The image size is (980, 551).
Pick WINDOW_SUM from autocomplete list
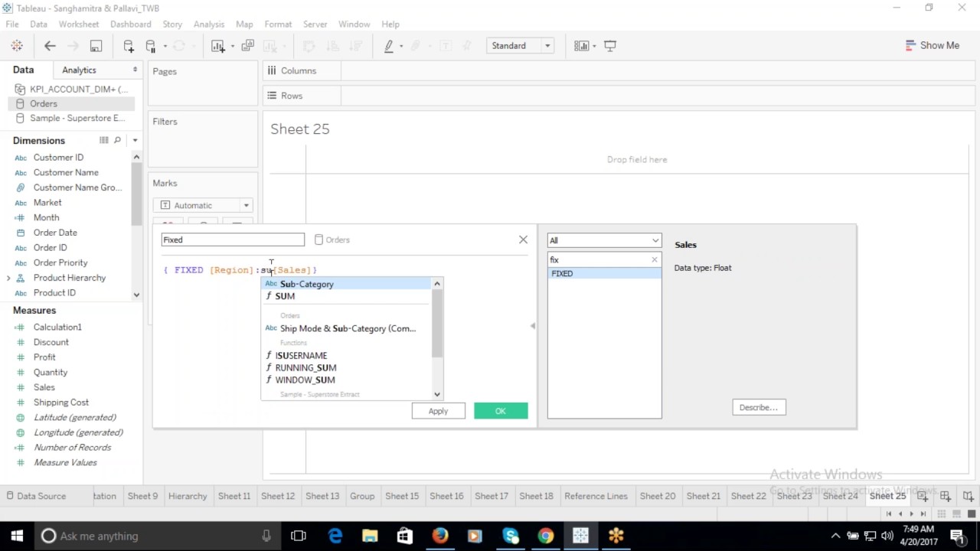click(347, 380)
